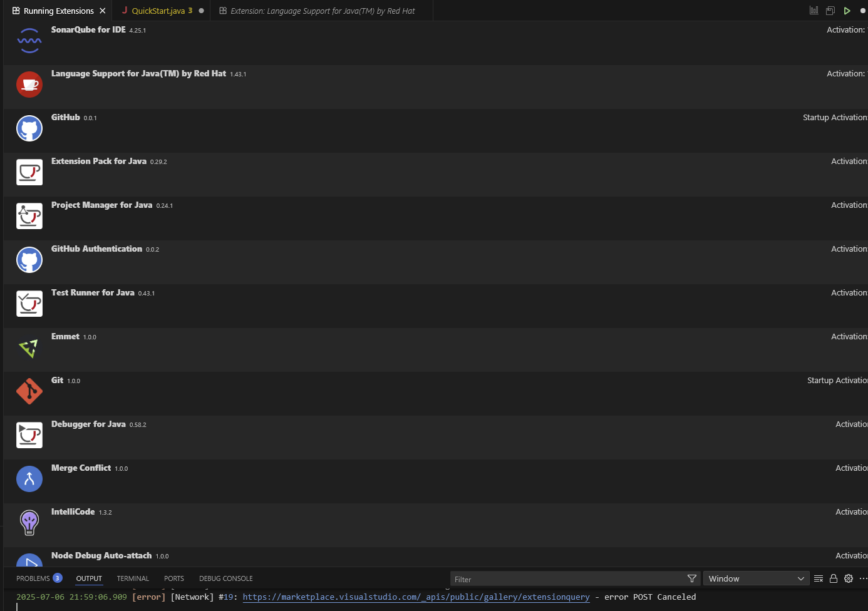The height and width of the screenshot is (611, 868).
Task: Click the GitHub Authentication icon
Action: pyautogui.click(x=29, y=260)
